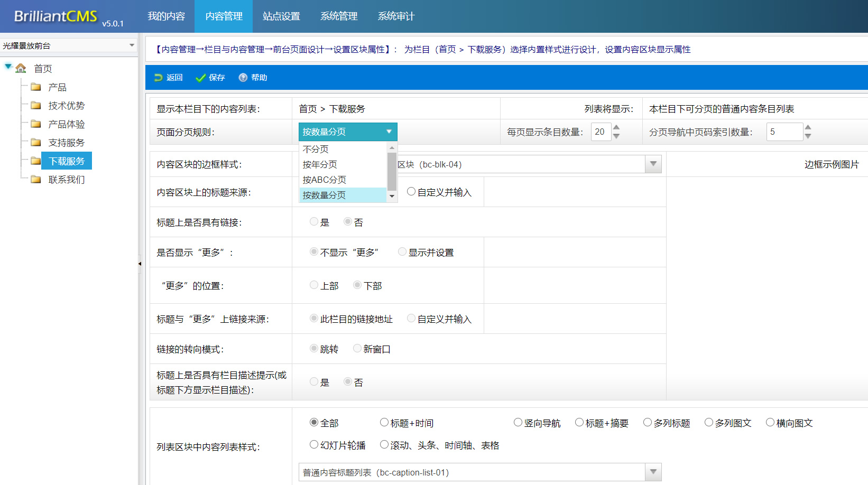Click the Return arrow icon in toolbar
The image size is (868, 485).
click(x=158, y=78)
